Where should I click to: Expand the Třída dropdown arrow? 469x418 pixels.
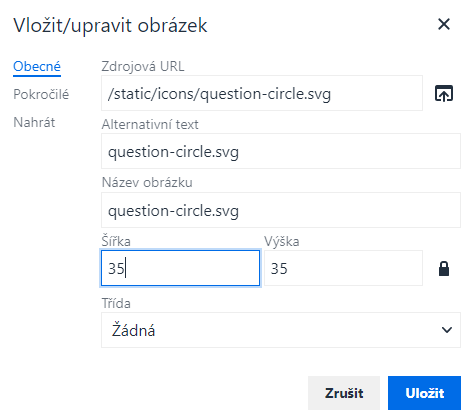tap(447, 330)
